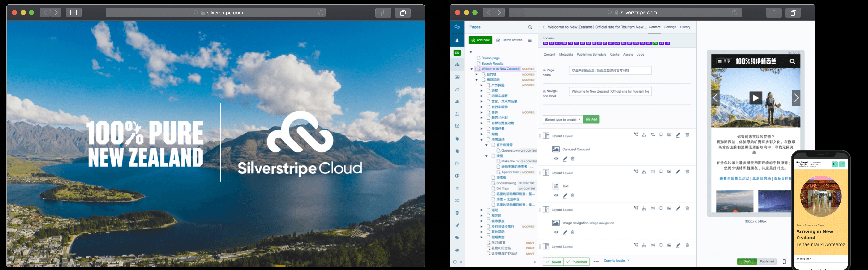Image resolution: width=868 pixels, height=270 pixels.
Task: Open the 'Select type to create' dropdown
Action: (x=562, y=120)
